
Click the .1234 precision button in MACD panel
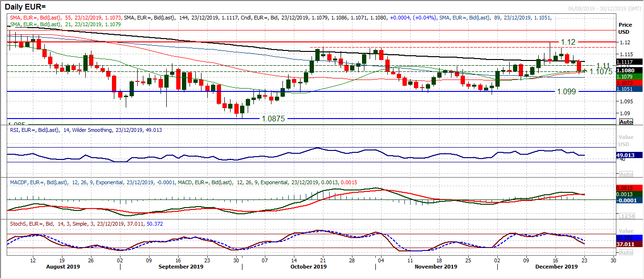(x=626, y=216)
